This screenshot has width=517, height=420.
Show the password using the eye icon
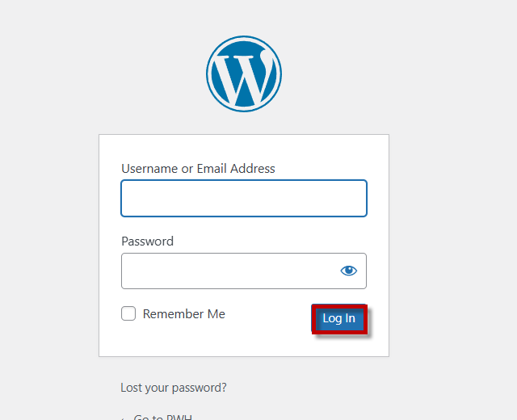[348, 271]
